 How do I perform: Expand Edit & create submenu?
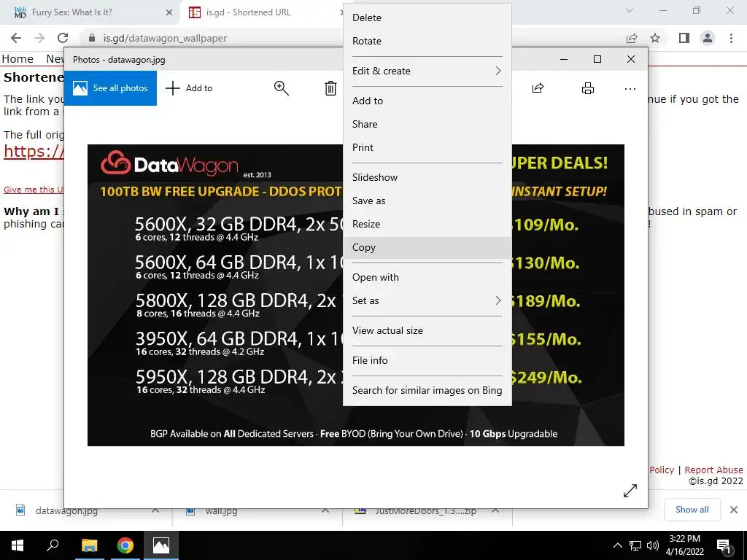click(x=427, y=71)
